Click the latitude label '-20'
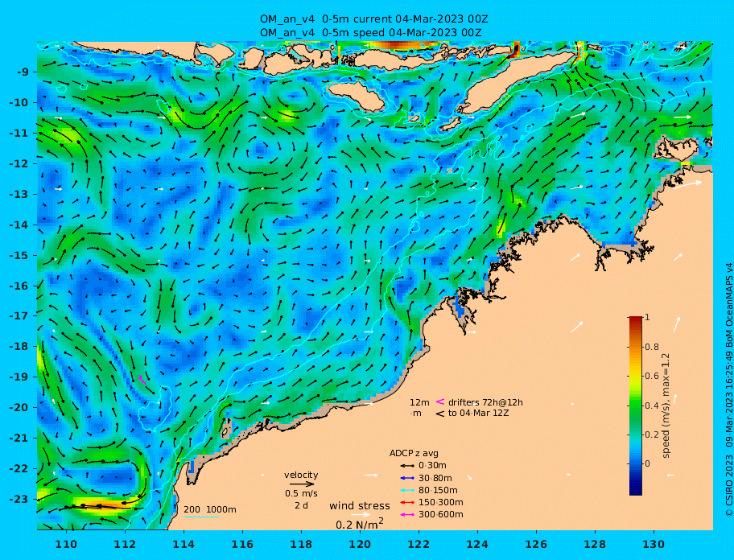 tap(21, 407)
